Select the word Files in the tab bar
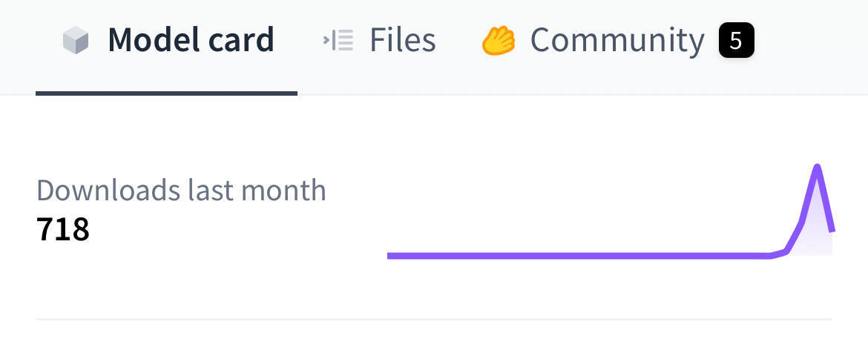Image resolution: width=868 pixels, height=362 pixels. (402, 40)
